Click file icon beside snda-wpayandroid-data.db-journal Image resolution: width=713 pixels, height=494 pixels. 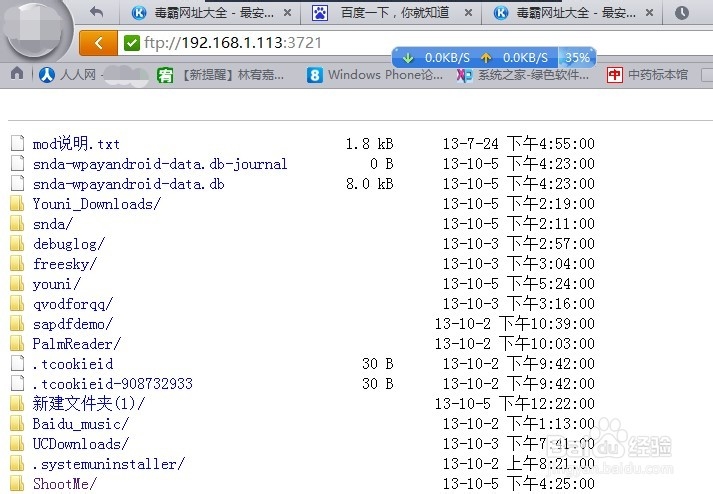tap(17, 163)
